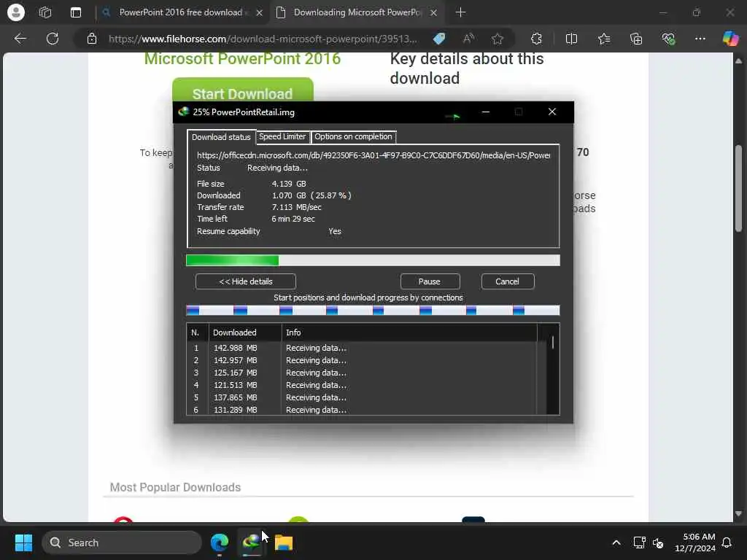
Task: Click the time left value 6 min 29 sec
Action: click(293, 219)
